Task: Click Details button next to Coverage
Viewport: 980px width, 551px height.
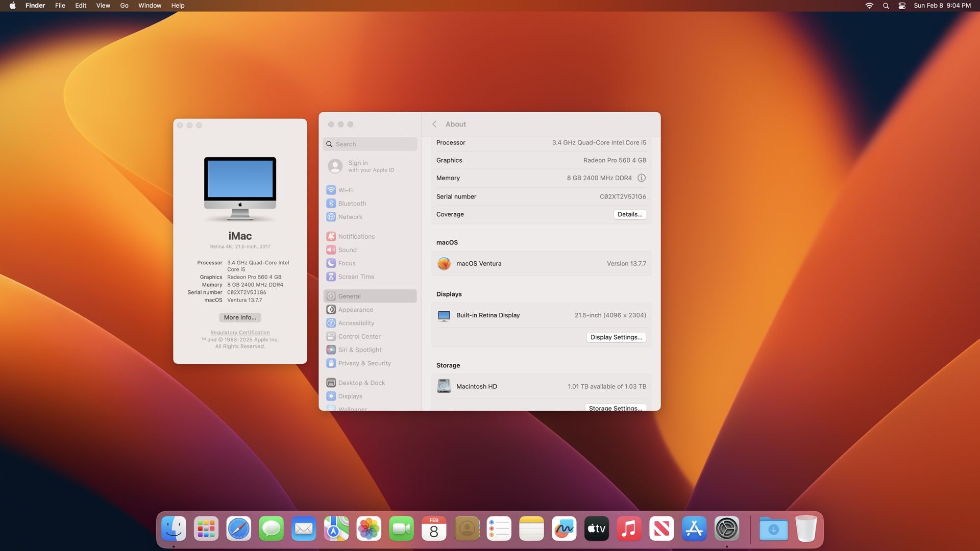Action: [x=630, y=214]
